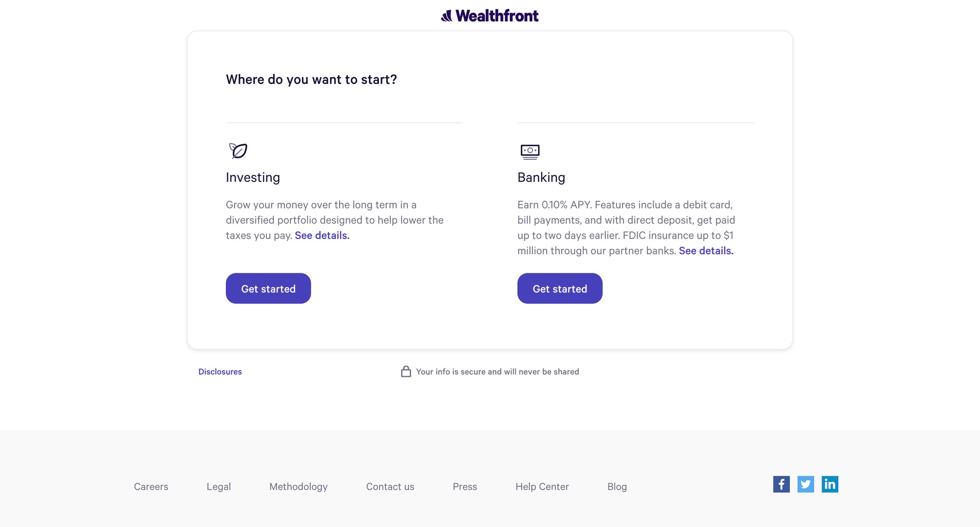This screenshot has width=980, height=527.
Task: See details for Banking
Action: click(706, 251)
